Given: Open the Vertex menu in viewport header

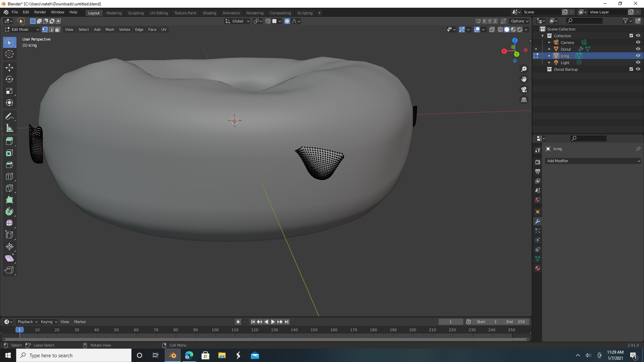Looking at the screenshot, I should coord(124,29).
